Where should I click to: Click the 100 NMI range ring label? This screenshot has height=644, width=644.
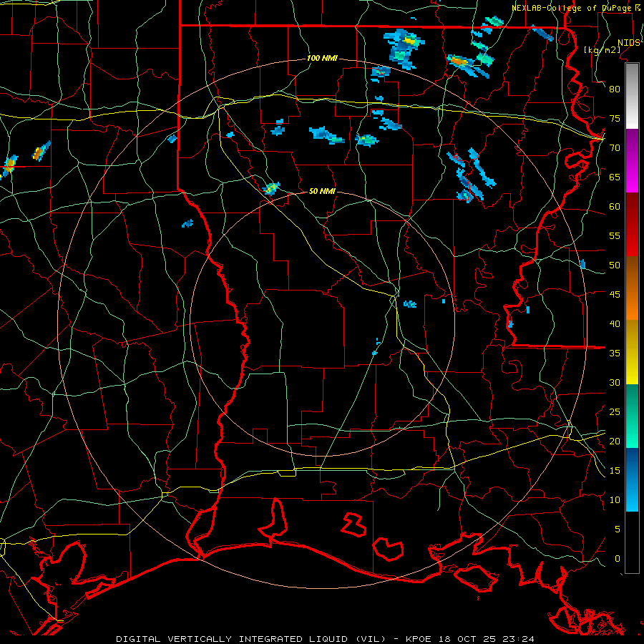coord(322,59)
